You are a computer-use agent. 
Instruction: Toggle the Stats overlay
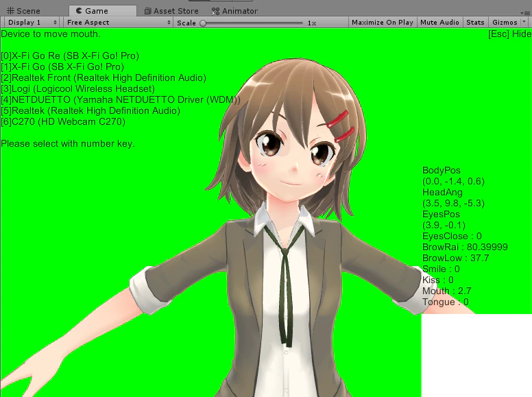[x=475, y=23]
